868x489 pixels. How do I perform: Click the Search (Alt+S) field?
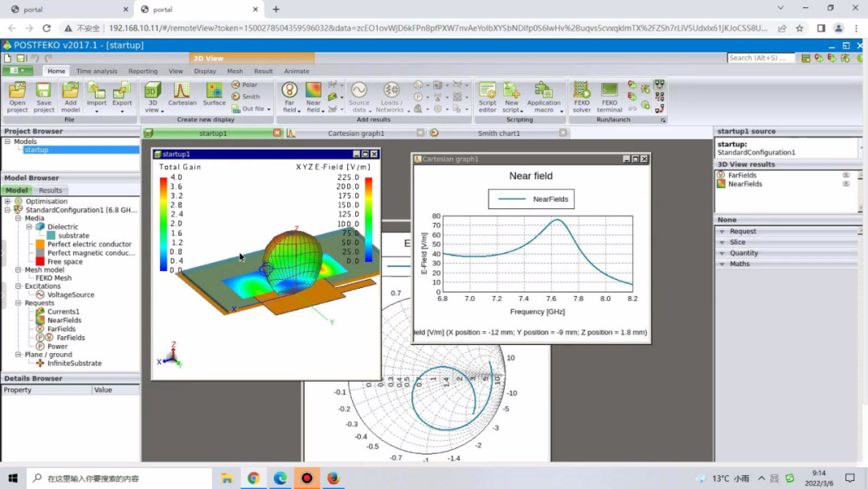(x=760, y=58)
